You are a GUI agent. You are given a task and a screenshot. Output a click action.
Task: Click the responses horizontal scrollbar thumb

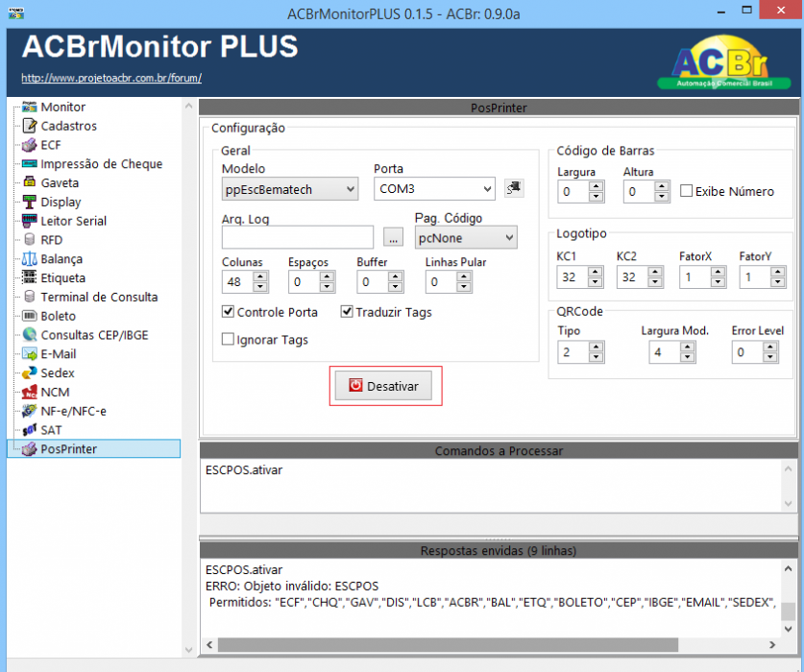tap(448, 644)
